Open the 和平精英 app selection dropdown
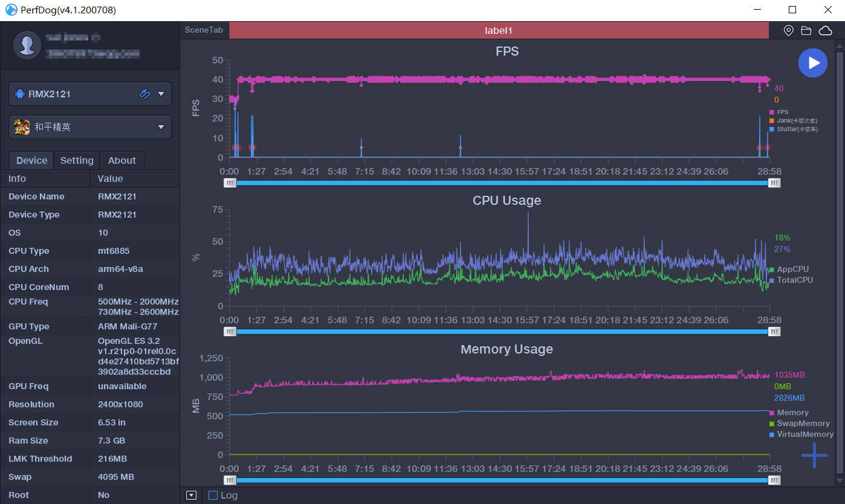This screenshot has height=504, width=845. point(161,127)
